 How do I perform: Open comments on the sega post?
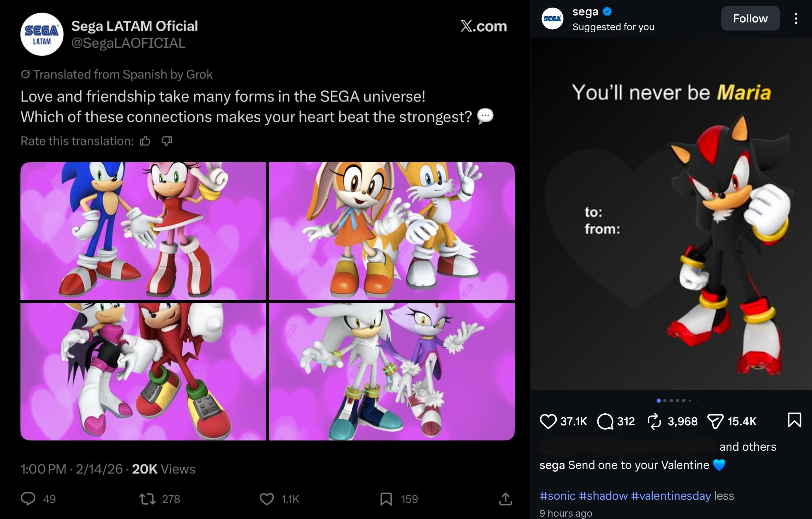coord(605,421)
